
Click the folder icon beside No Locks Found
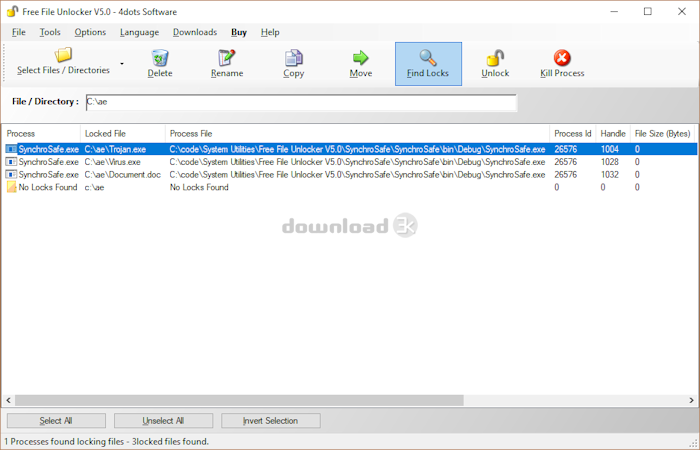(11, 187)
